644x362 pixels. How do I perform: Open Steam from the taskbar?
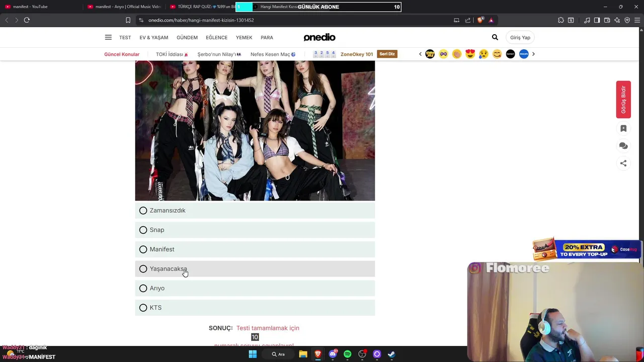coord(391,354)
